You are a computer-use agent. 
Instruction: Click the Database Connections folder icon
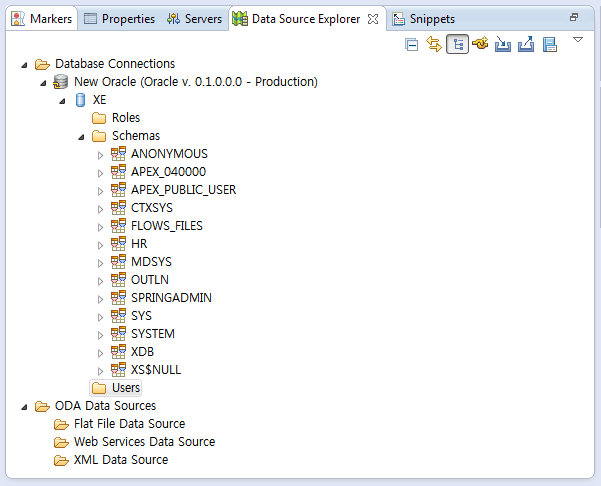pos(42,64)
